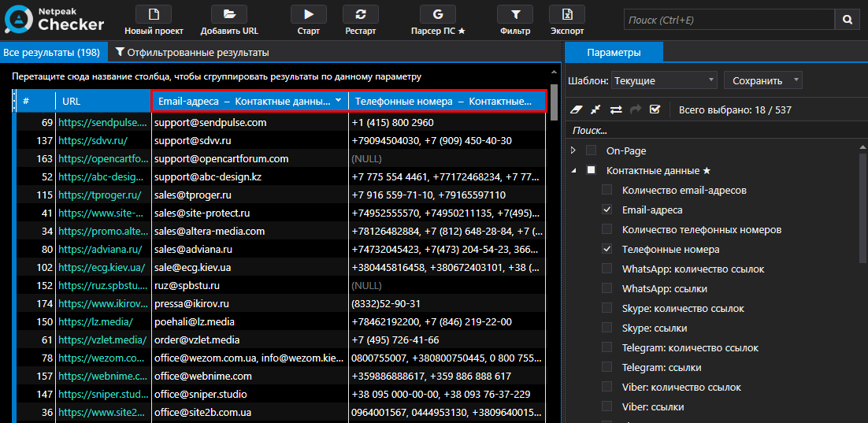Collapse all parameter groups icon

595,109
